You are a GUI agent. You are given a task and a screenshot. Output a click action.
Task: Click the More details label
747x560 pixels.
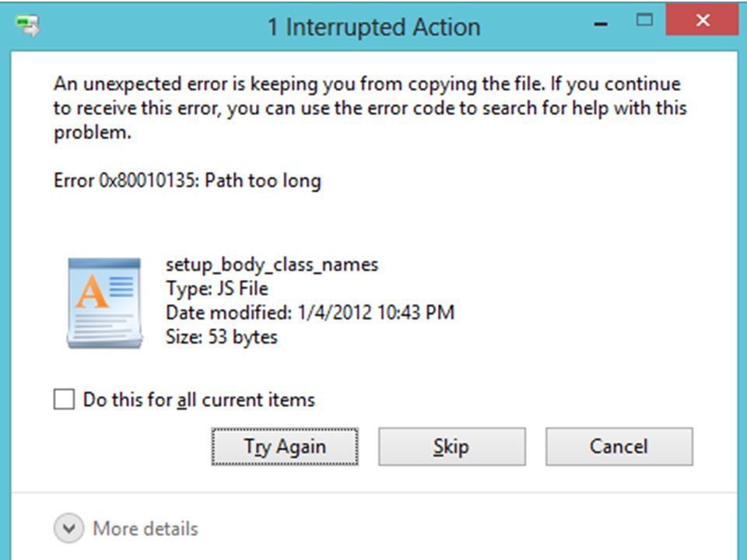point(146,529)
